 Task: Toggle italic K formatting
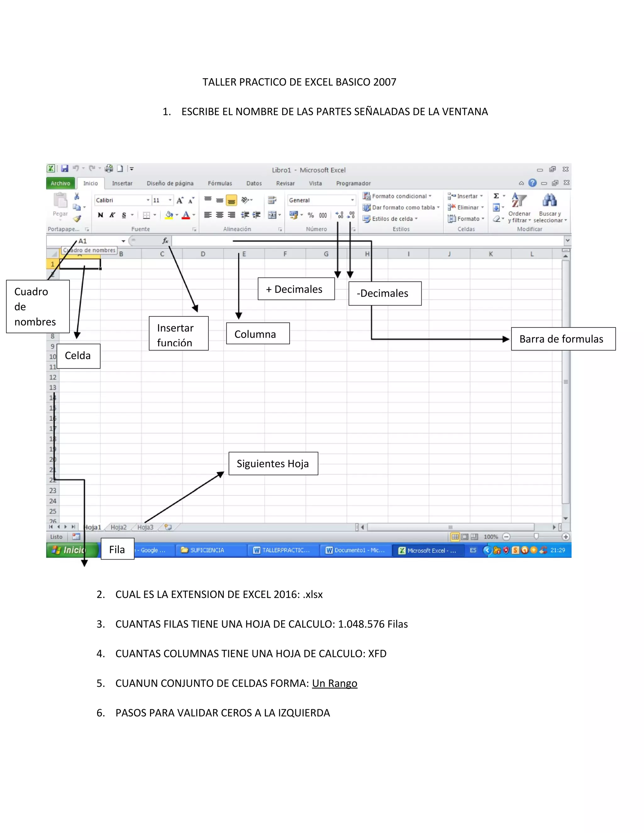(112, 215)
